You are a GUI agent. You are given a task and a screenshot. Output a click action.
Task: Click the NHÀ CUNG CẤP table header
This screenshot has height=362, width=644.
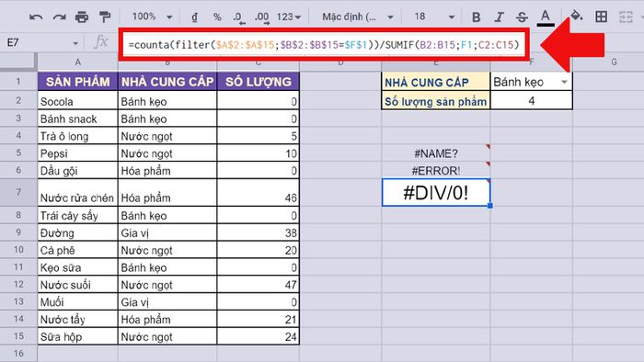pyautogui.click(x=167, y=82)
